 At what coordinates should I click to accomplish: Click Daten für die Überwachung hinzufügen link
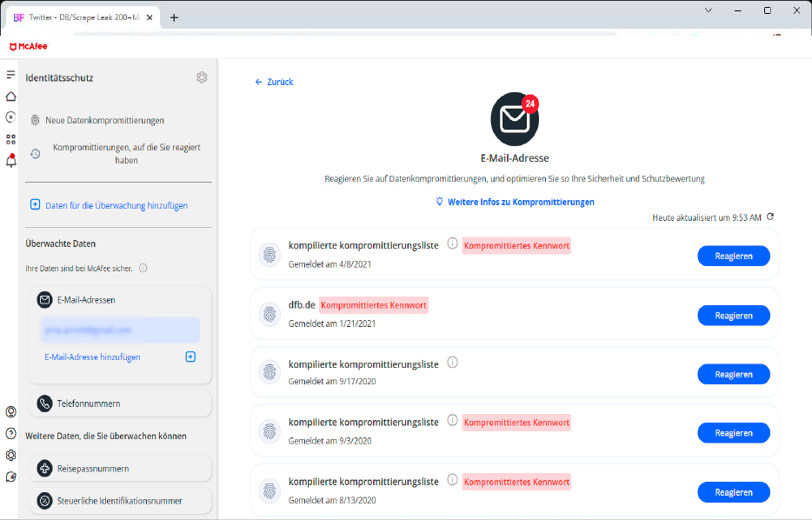click(x=116, y=205)
